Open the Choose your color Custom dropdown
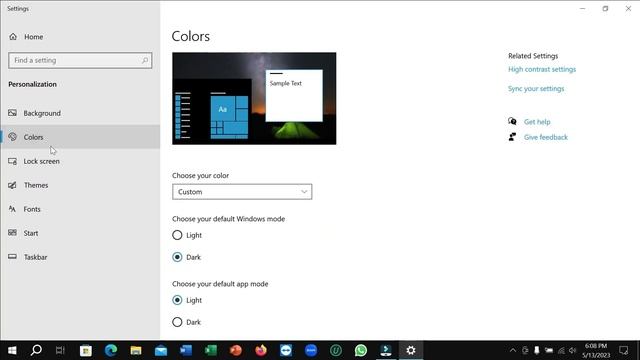Viewport: 640px width, 360px height. (242, 192)
